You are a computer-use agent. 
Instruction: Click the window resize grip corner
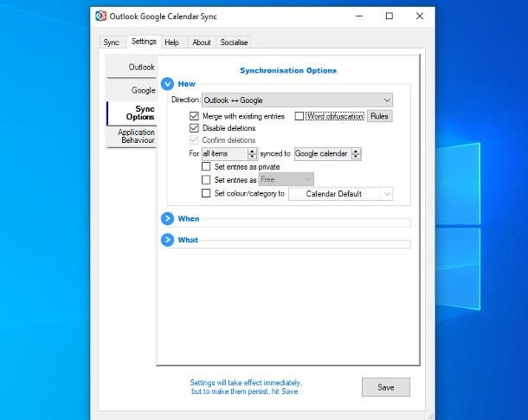[431, 417]
